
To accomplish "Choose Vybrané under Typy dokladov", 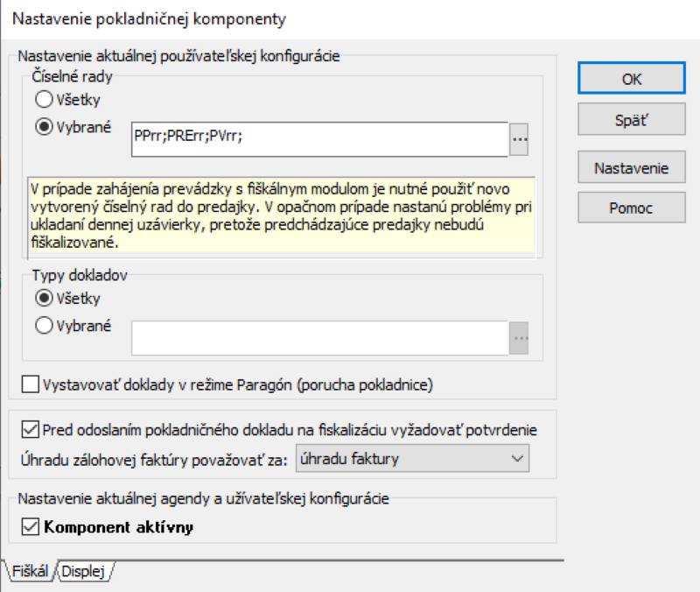I will (x=43, y=325).
